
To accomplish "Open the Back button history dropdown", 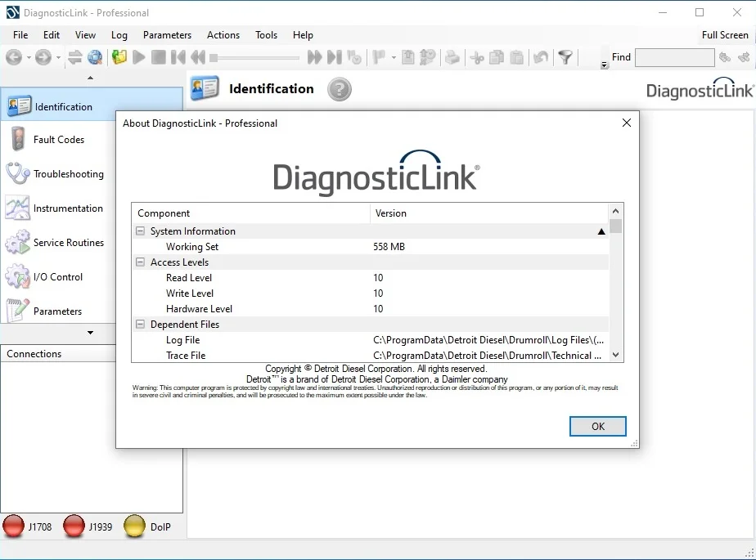I will point(29,58).
